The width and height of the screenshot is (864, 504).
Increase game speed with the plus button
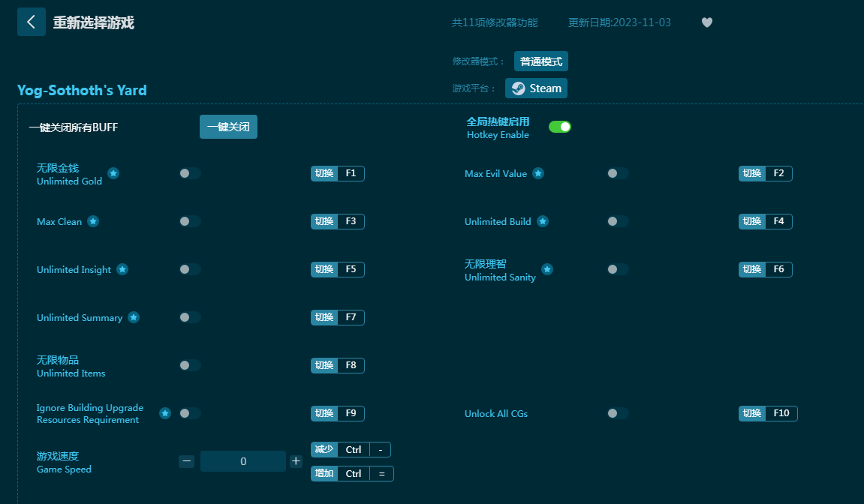(296, 461)
